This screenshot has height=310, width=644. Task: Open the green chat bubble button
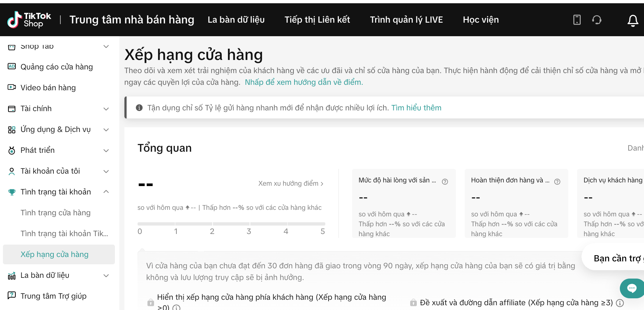632,288
